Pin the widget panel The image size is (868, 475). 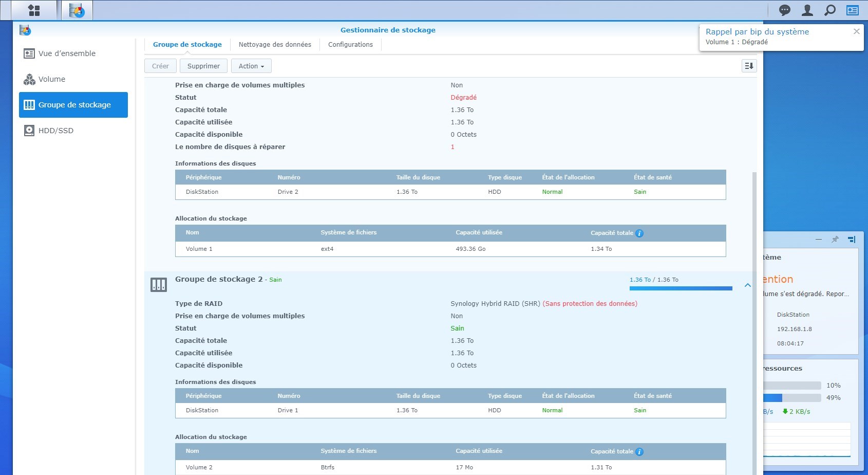click(835, 240)
